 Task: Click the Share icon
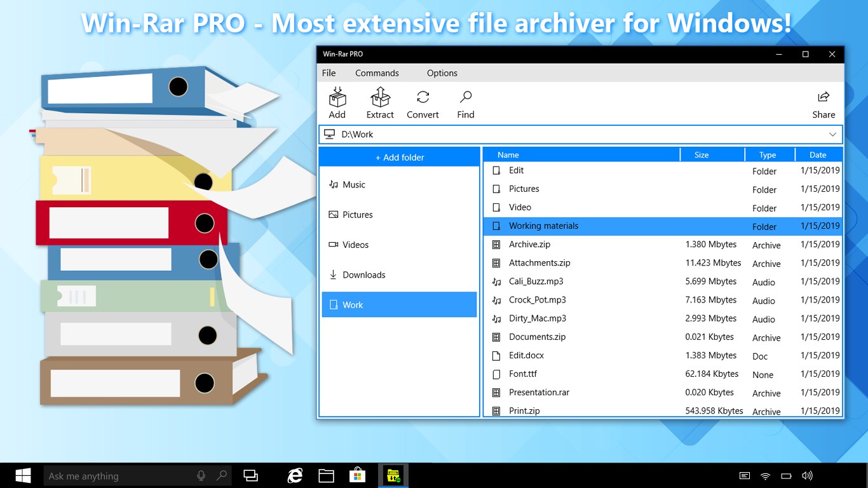tap(824, 97)
